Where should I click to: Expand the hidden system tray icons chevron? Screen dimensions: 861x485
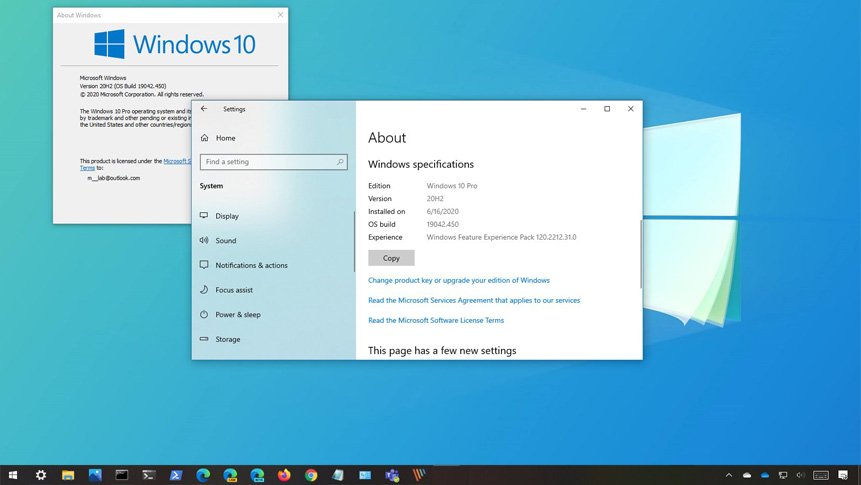(x=727, y=475)
